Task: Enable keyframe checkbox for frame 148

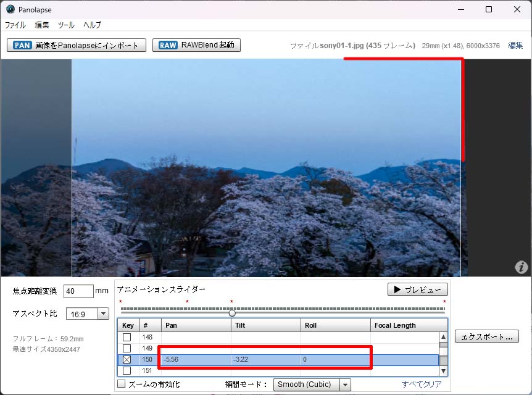Action: click(127, 337)
